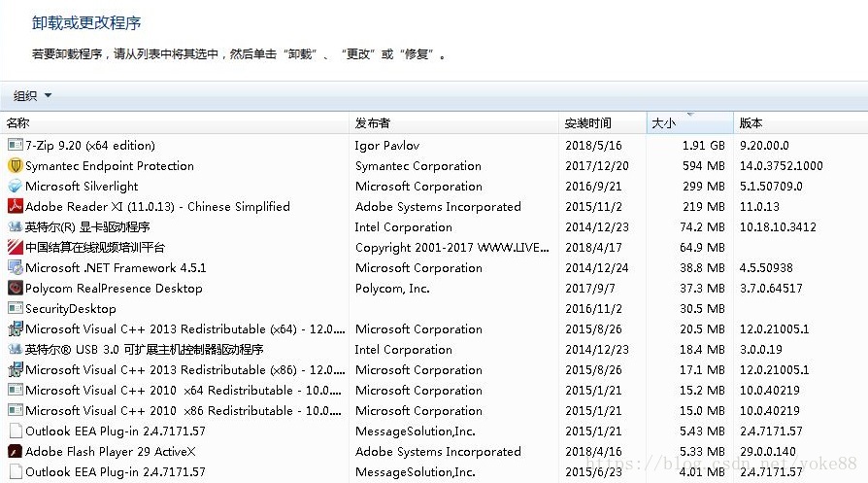Click install date 2017/9/7
The height and width of the screenshot is (483, 868).
coord(589,288)
